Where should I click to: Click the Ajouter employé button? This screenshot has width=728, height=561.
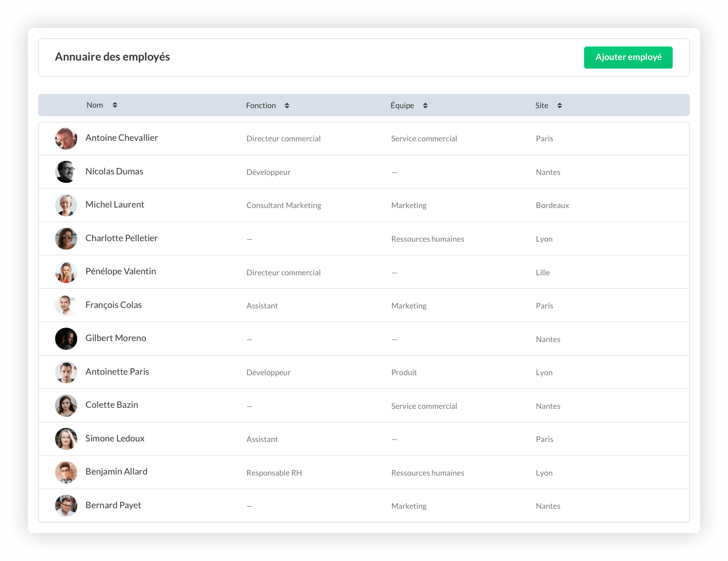tap(628, 57)
